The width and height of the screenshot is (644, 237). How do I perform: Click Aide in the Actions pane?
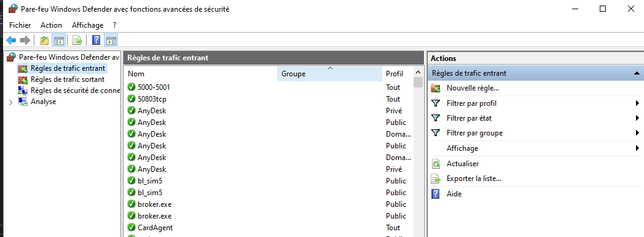[x=454, y=194]
